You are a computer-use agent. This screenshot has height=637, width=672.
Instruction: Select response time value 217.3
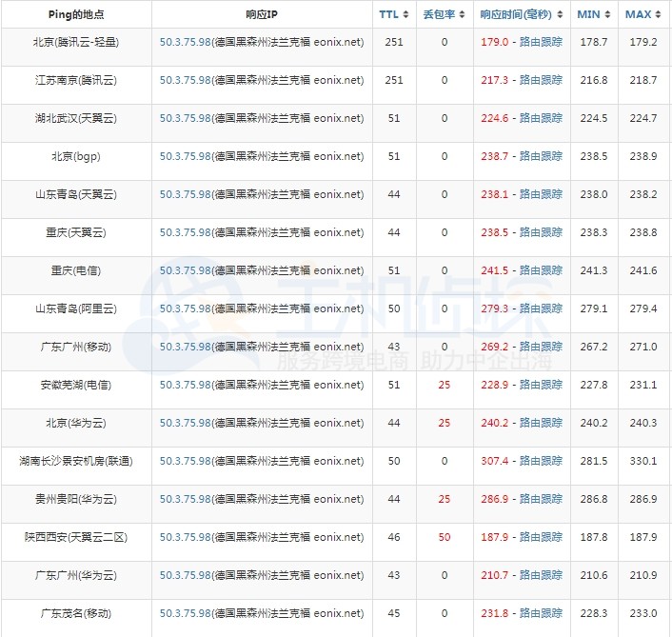click(494, 80)
